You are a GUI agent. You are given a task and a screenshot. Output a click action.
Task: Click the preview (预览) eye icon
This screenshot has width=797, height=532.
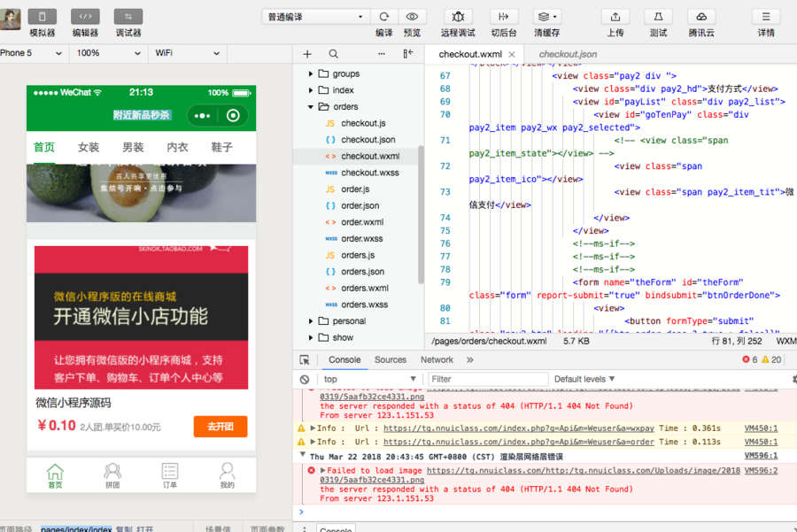(x=412, y=17)
